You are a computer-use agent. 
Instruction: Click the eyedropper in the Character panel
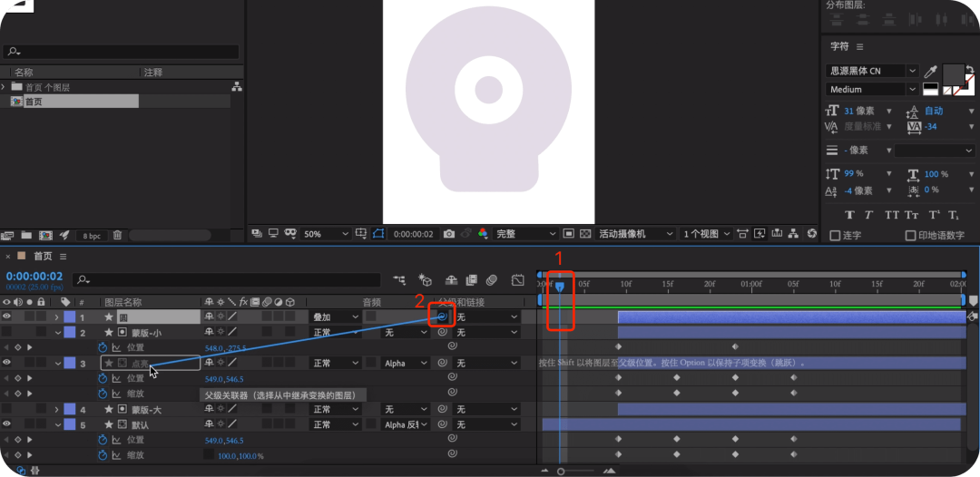(931, 71)
